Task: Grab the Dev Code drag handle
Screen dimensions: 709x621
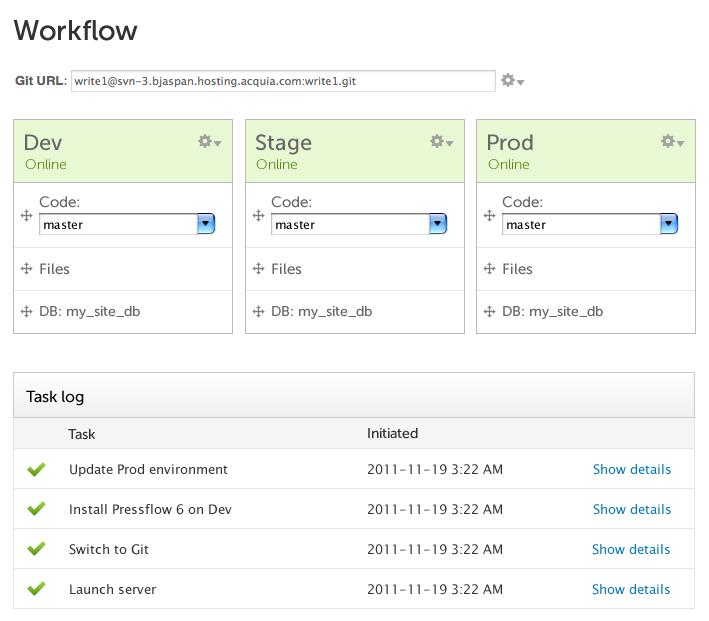Action: pyautogui.click(x=27, y=215)
